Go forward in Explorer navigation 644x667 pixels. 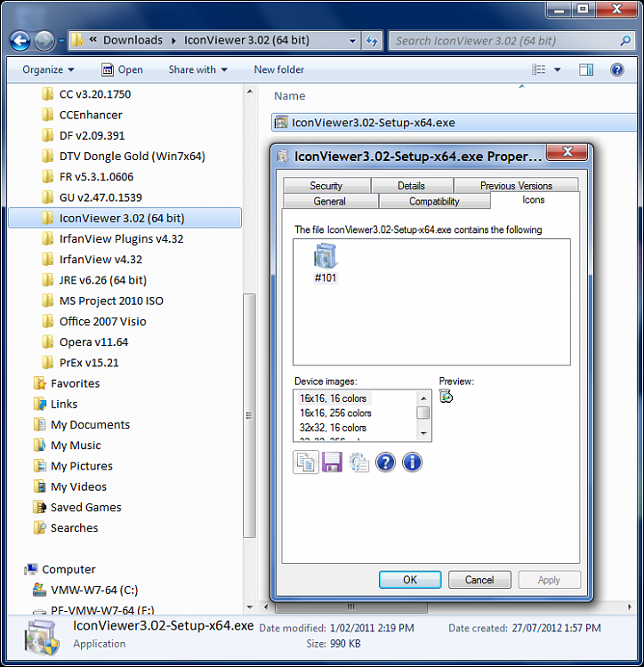point(44,41)
